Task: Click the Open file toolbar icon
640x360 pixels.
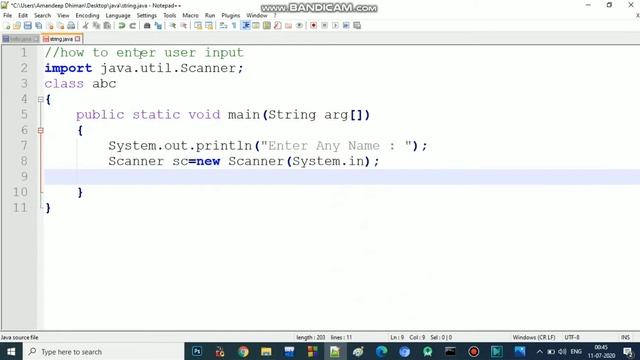Action: tap(17, 26)
